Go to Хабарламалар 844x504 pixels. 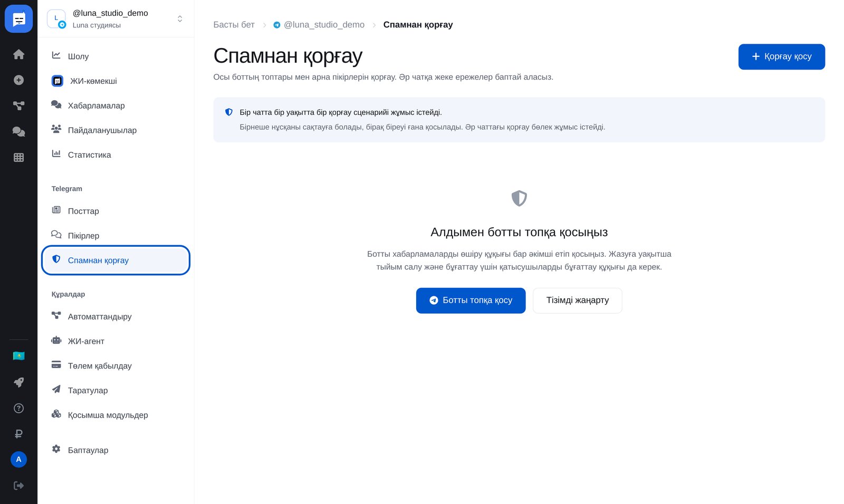[116, 105]
